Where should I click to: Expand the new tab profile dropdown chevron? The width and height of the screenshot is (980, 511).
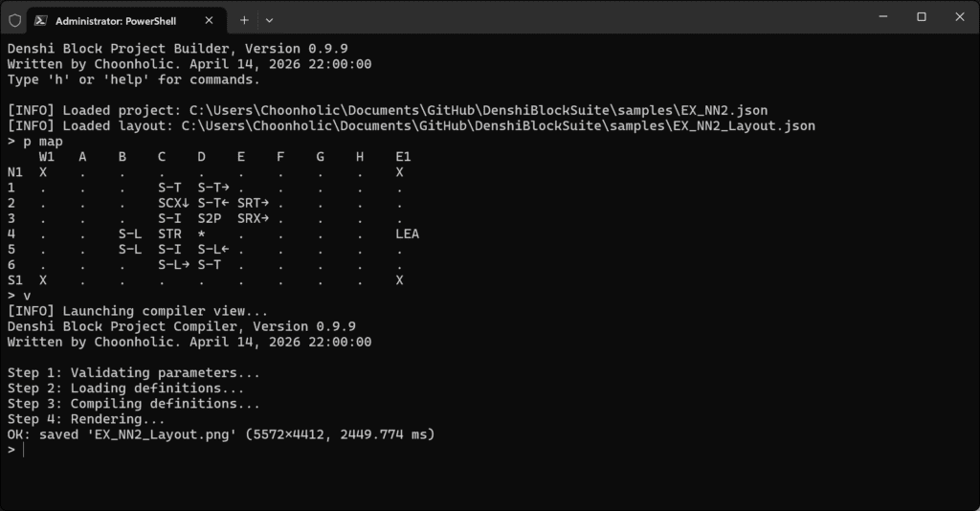[x=270, y=19]
